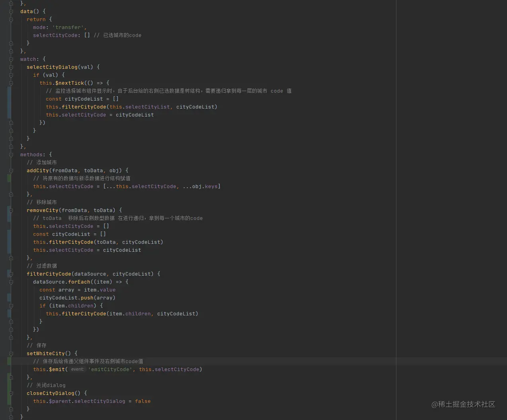Click the addCity method name
507x420 pixels.
click(38, 171)
